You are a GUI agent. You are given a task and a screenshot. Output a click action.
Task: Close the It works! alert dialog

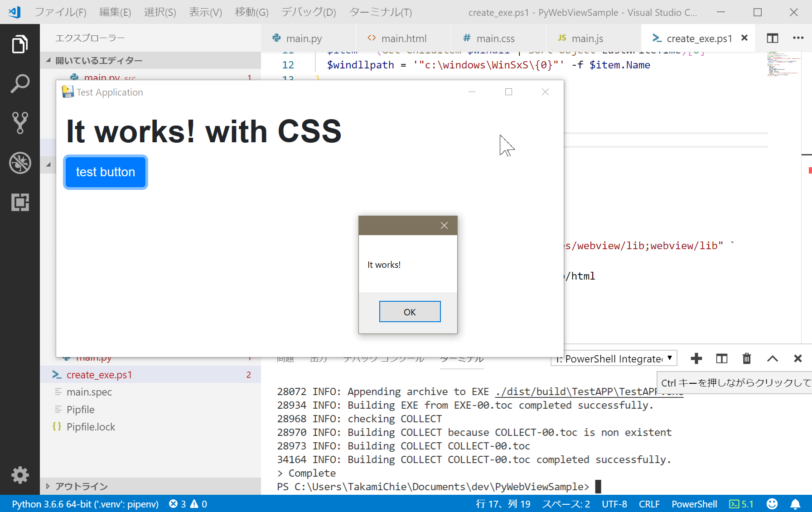444,226
